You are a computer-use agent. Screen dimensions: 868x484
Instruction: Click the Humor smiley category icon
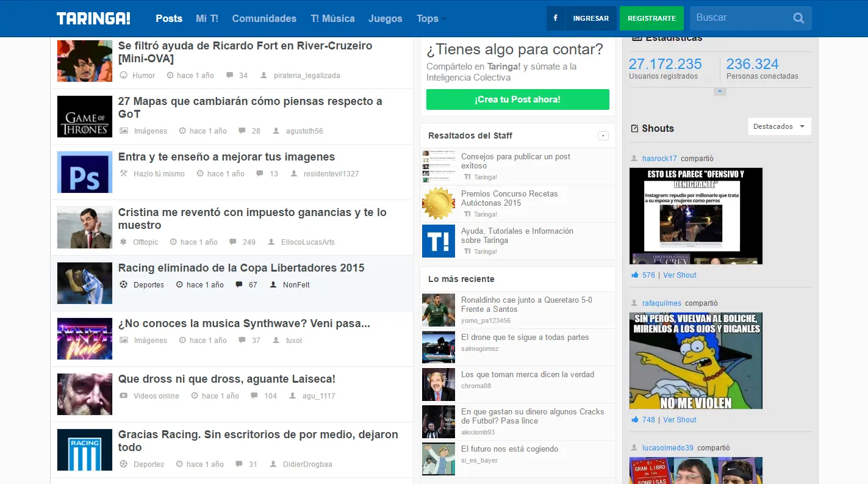[124, 75]
